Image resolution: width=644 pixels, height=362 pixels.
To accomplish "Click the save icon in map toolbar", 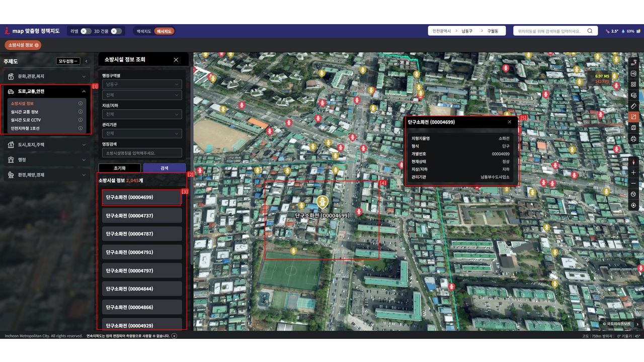I will 633,128.
